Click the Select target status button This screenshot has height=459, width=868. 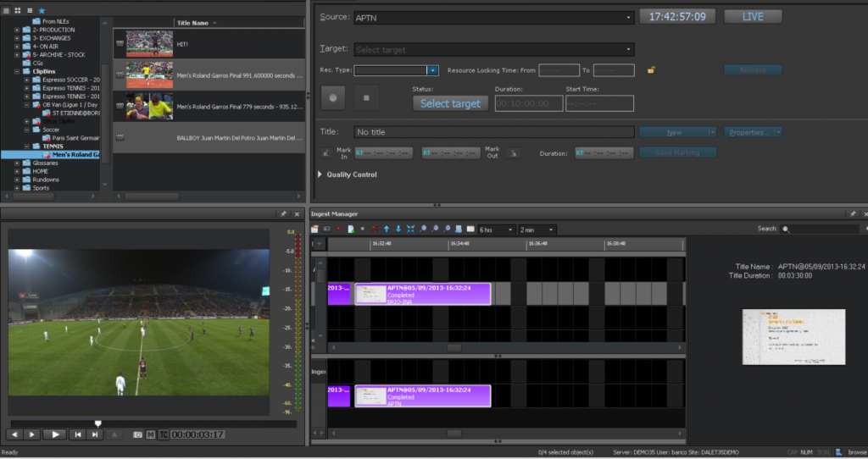450,103
